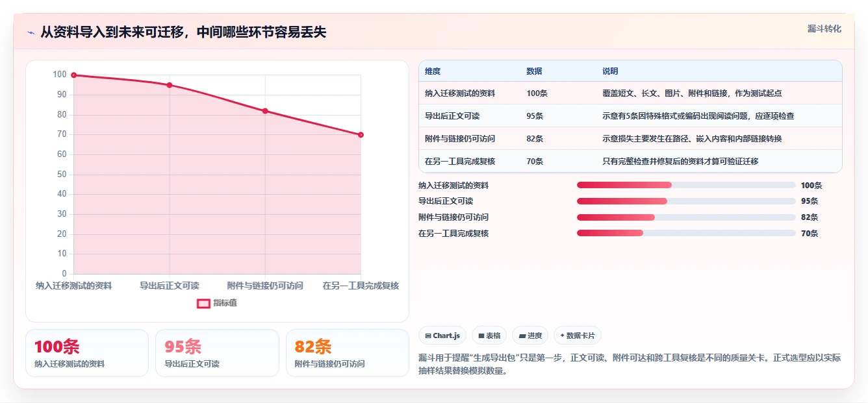
Task: Click the chart data point at 100
Action: tap(74, 75)
